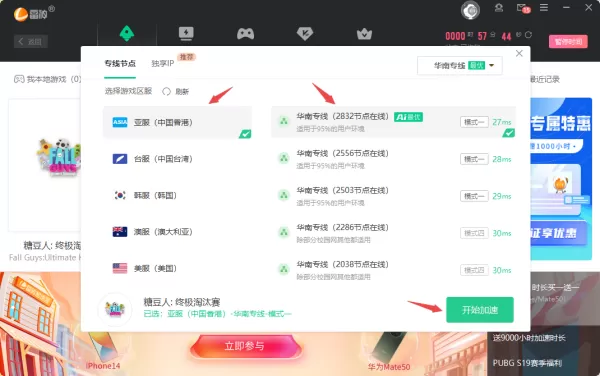This screenshot has width=600, height=376.
Task: Open the 送9000小时加速时长 news link
Action: (529, 338)
